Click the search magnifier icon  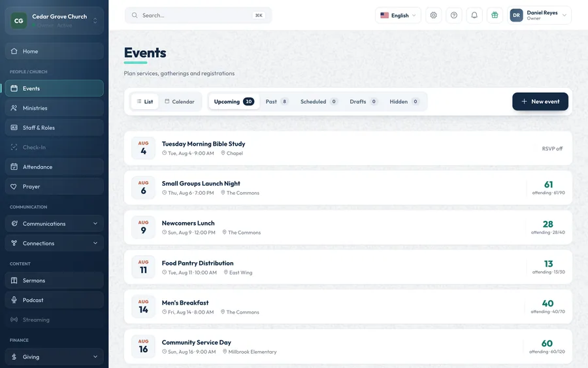click(134, 16)
